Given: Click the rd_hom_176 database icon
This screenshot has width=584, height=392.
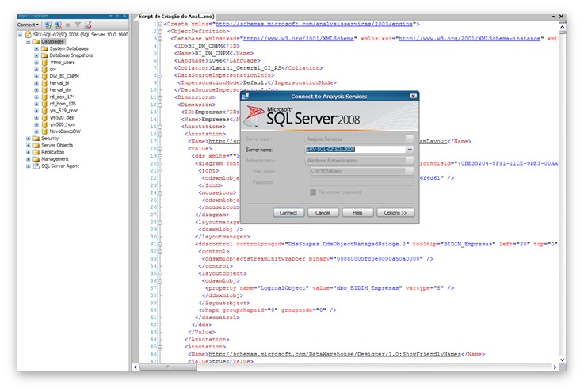Looking at the screenshot, I should (x=44, y=104).
